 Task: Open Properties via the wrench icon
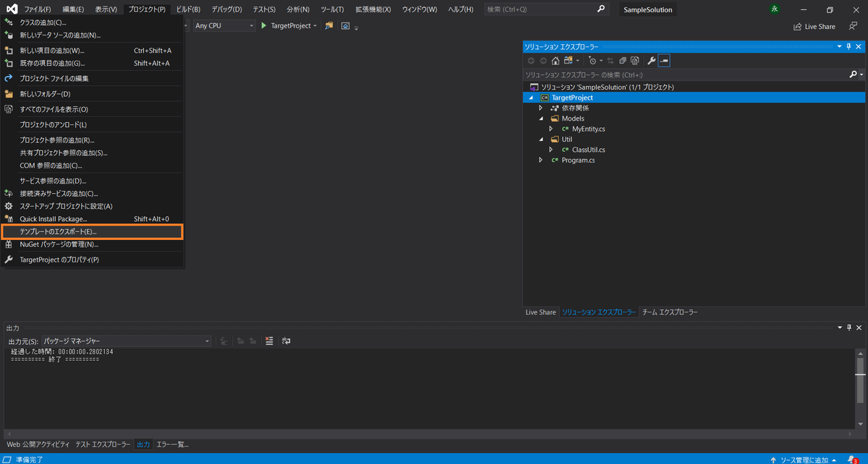tap(651, 61)
